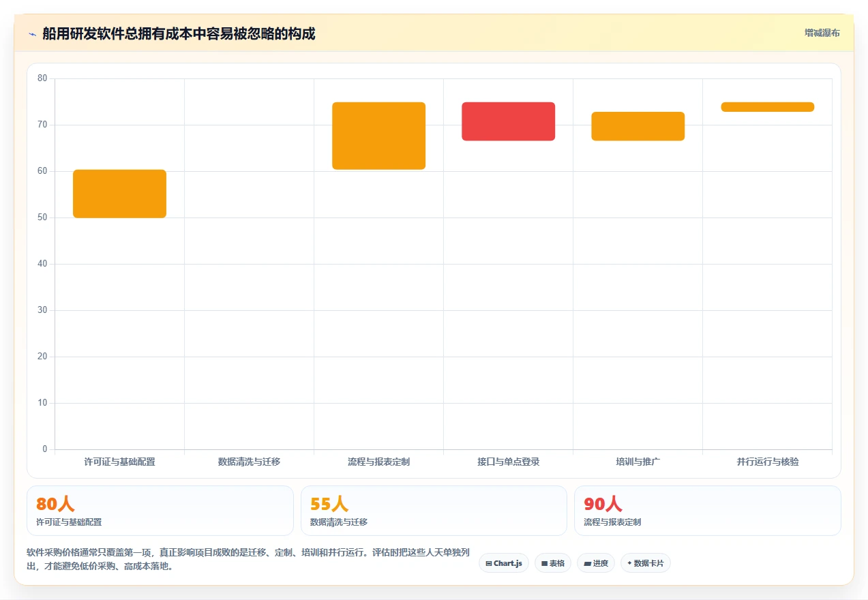Click the 数据卡片 tag chip
This screenshot has height=600, width=868.
click(x=646, y=563)
